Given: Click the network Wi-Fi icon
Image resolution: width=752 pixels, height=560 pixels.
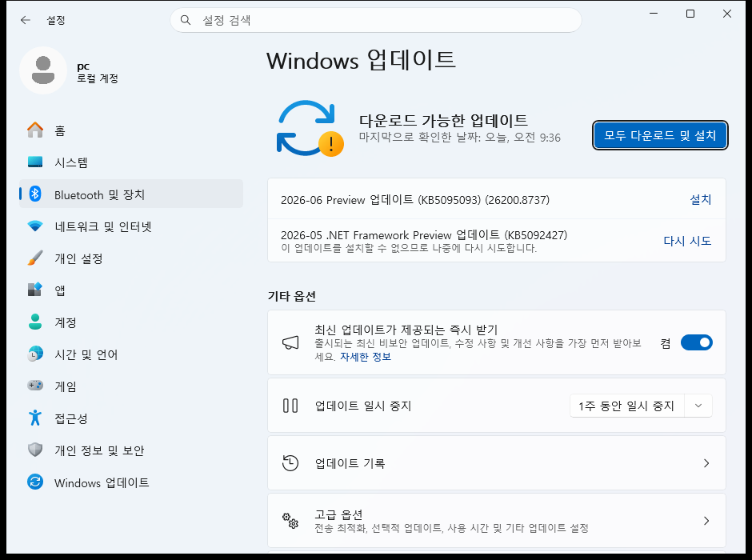Looking at the screenshot, I should click(35, 226).
